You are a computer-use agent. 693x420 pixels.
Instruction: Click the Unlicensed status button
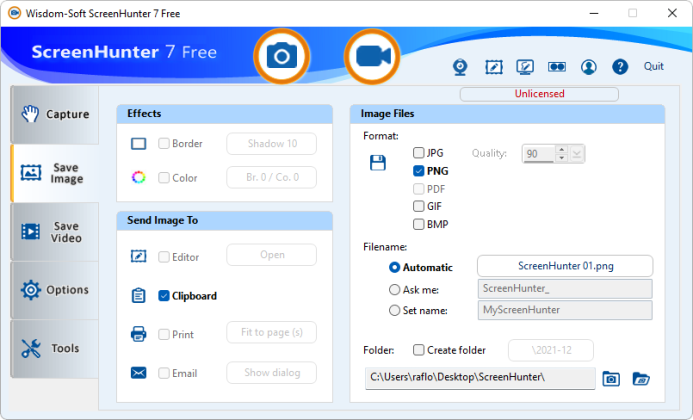point(539,94)
